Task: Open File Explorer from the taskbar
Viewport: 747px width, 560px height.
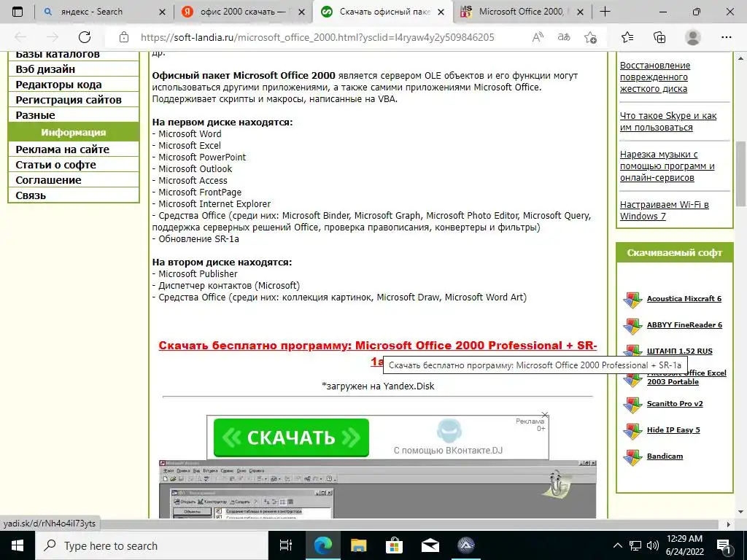Action: click(358, 545)
